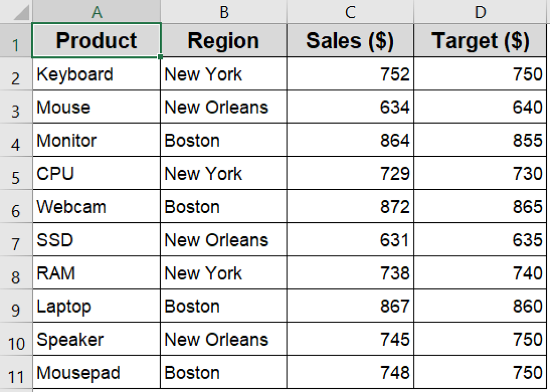Select the Product header cell
The width and height of the screenshot is (550, 392).
tap(97, 40)
